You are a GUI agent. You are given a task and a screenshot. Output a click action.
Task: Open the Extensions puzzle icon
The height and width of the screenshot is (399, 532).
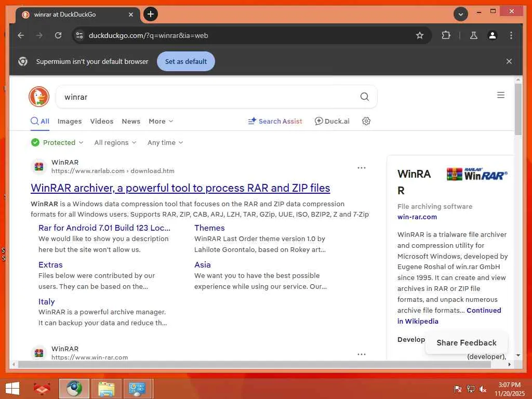[446, 35]
